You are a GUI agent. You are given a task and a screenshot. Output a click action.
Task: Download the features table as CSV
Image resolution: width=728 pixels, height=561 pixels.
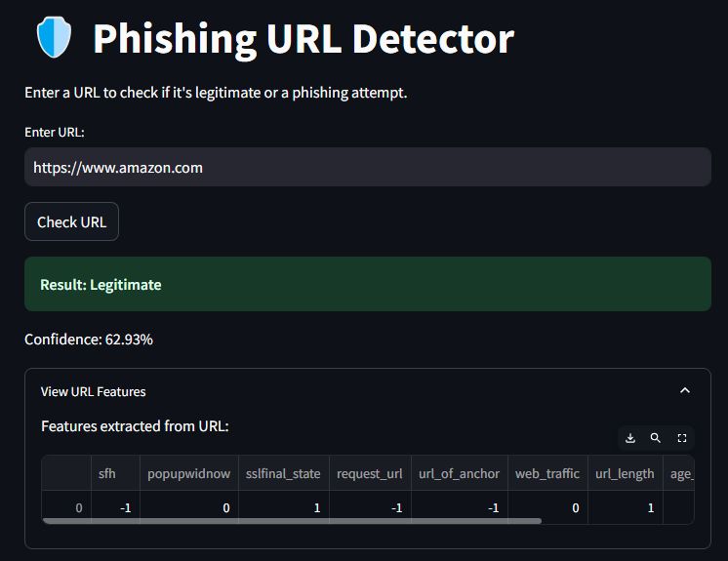click(630, 439)
